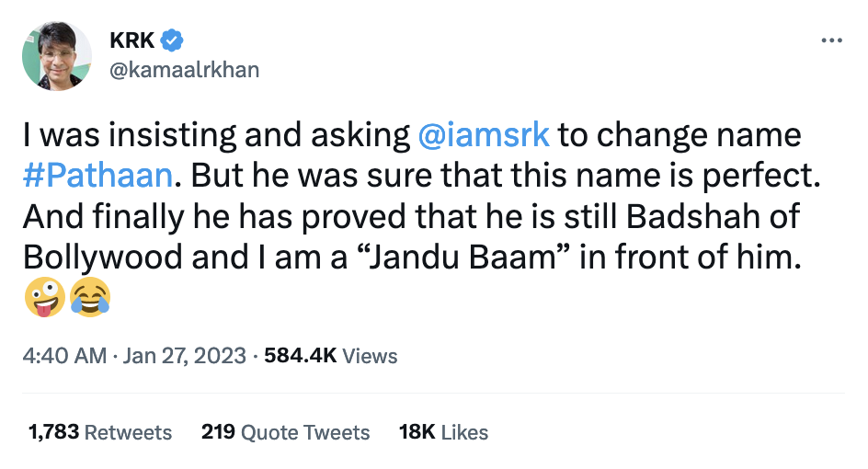
Task: Click the tears-of-joy laughing emoji
Action: pyautogui.click(x=89, y=296)
